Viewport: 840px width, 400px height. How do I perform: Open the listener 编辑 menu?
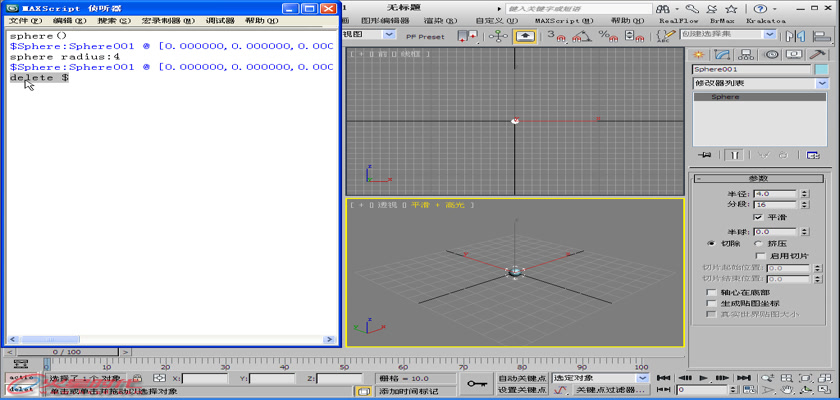point(70,21)
